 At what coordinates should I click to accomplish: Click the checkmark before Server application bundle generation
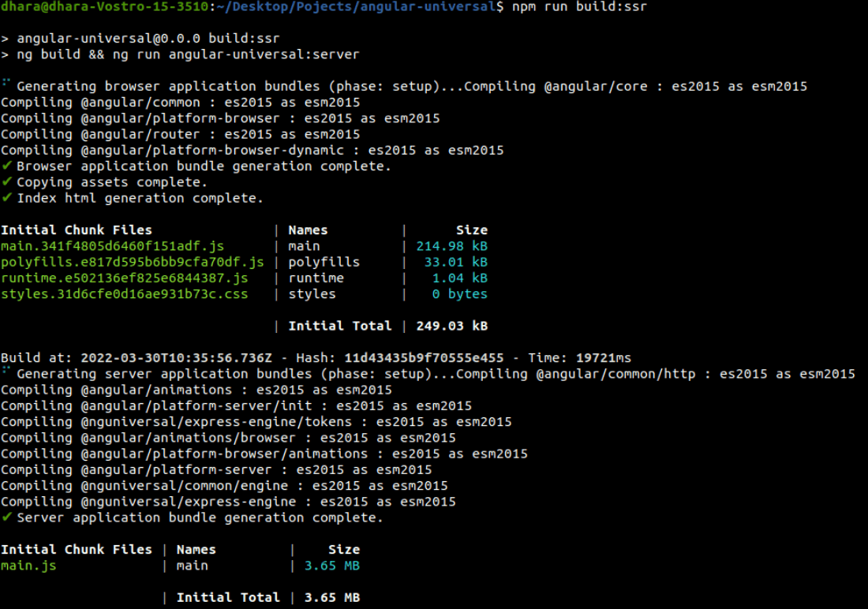click(6, 517)
